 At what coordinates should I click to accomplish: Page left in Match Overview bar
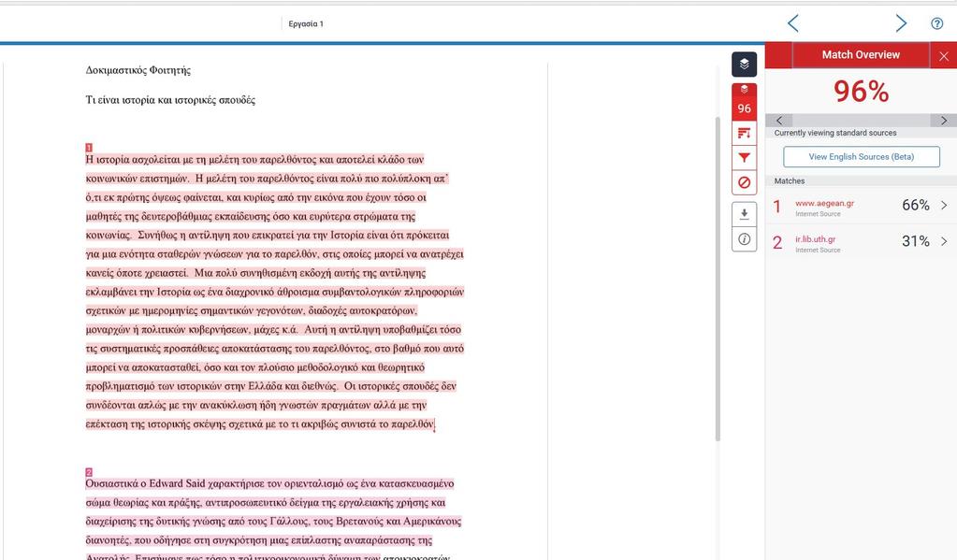coord(778,121)
